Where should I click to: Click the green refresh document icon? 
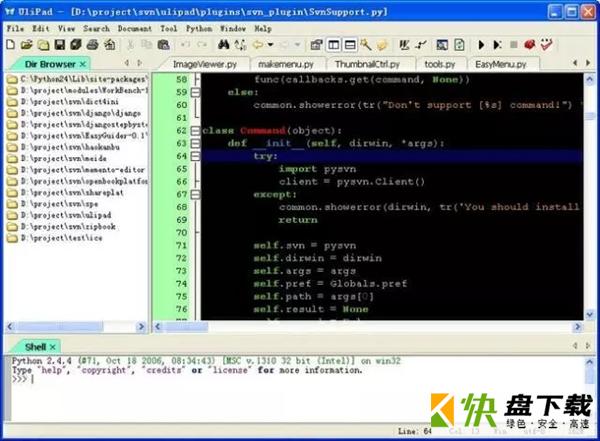459,45
